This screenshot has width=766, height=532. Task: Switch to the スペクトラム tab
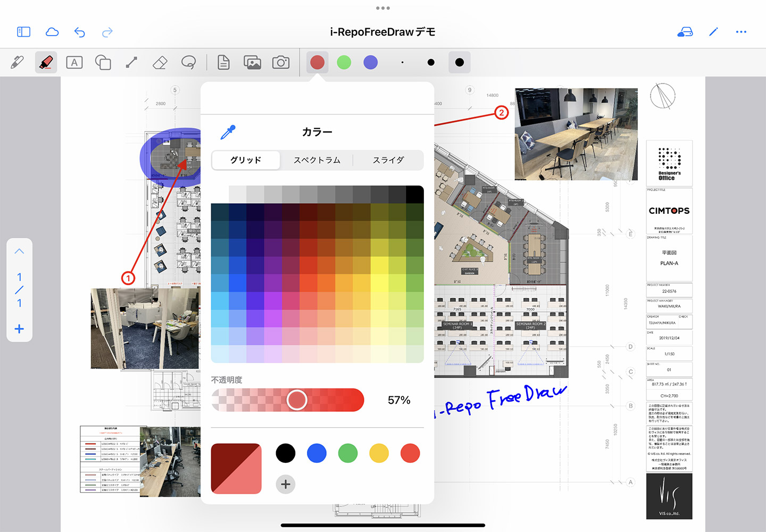(x=317, y=160)
